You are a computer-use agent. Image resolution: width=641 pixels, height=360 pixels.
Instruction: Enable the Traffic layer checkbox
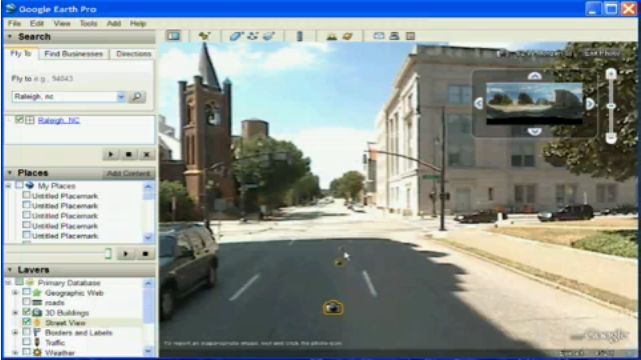27,342
